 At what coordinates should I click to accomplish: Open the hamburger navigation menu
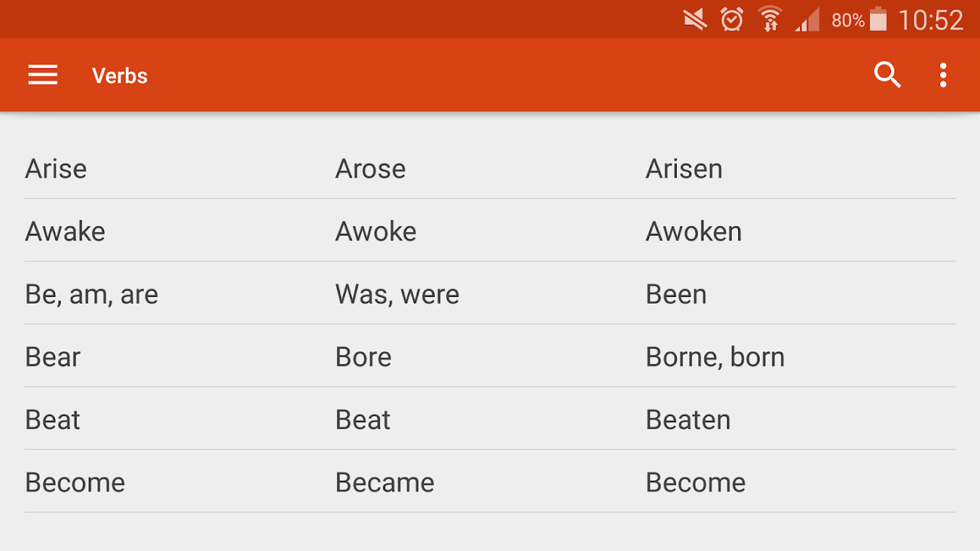43,75
